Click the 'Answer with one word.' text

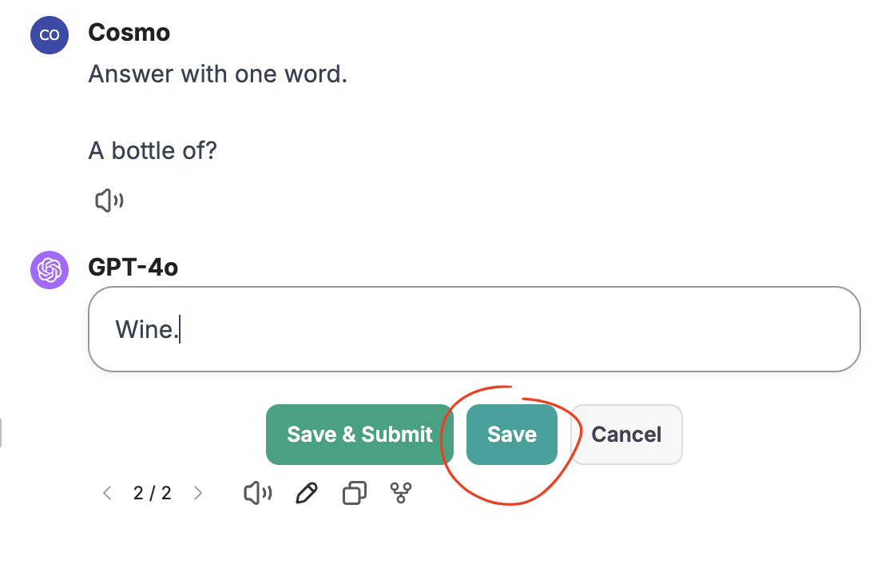pos(217,74)
